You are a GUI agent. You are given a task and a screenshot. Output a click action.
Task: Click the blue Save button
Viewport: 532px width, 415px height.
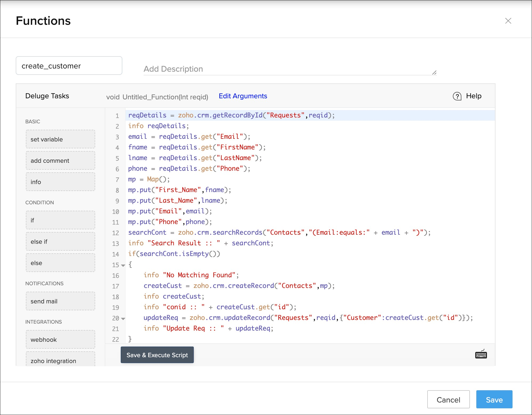click(494, 400)
